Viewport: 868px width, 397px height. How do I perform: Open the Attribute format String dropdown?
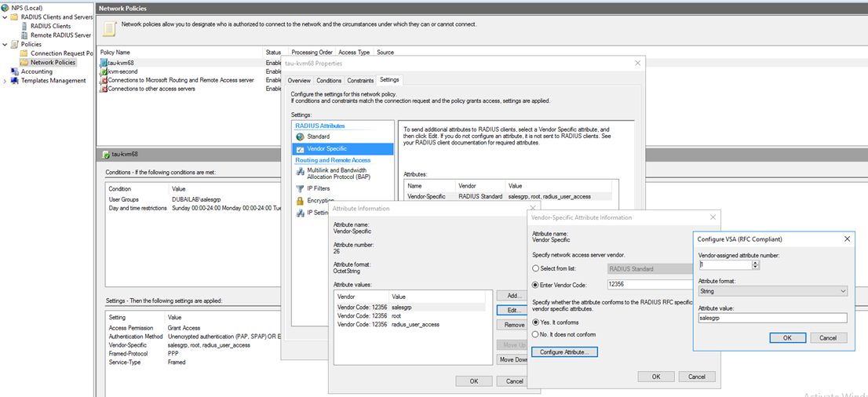772,291
